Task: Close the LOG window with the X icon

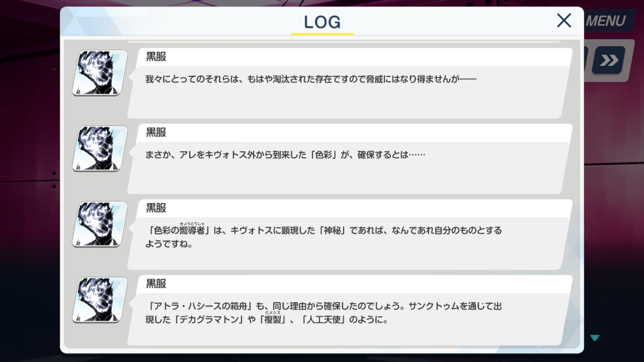Action: tap(564, 20)
